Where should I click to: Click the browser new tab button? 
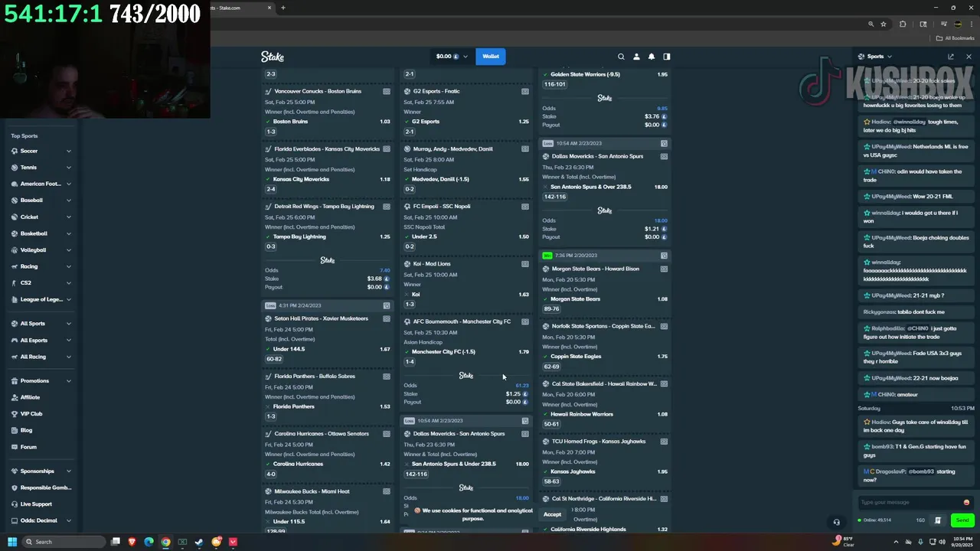pos(283,8)
